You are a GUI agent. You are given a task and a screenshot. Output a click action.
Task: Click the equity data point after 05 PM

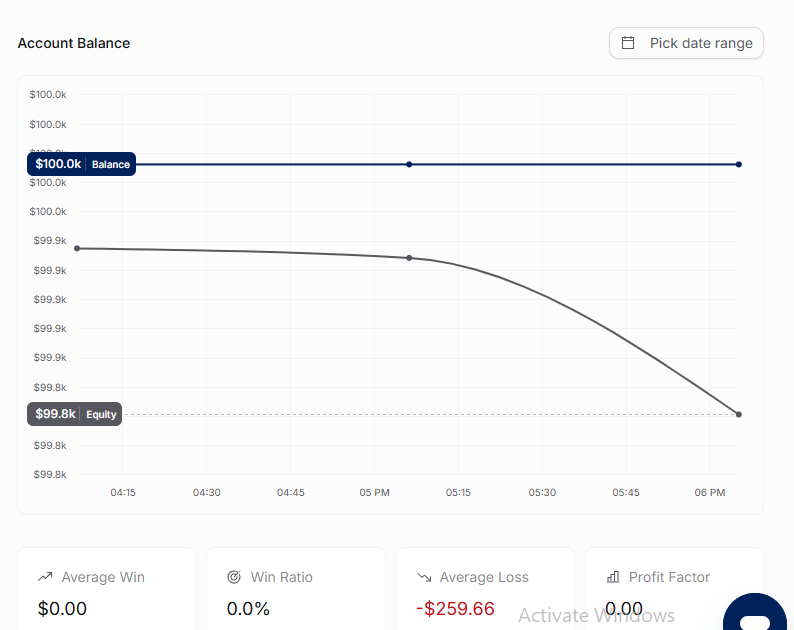(x=409, y=258)
